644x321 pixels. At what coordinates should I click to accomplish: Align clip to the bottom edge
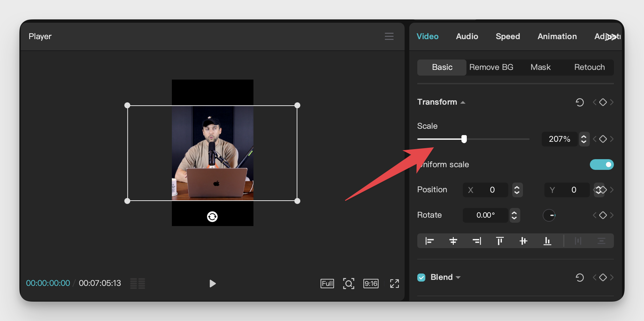click(547, 241)
